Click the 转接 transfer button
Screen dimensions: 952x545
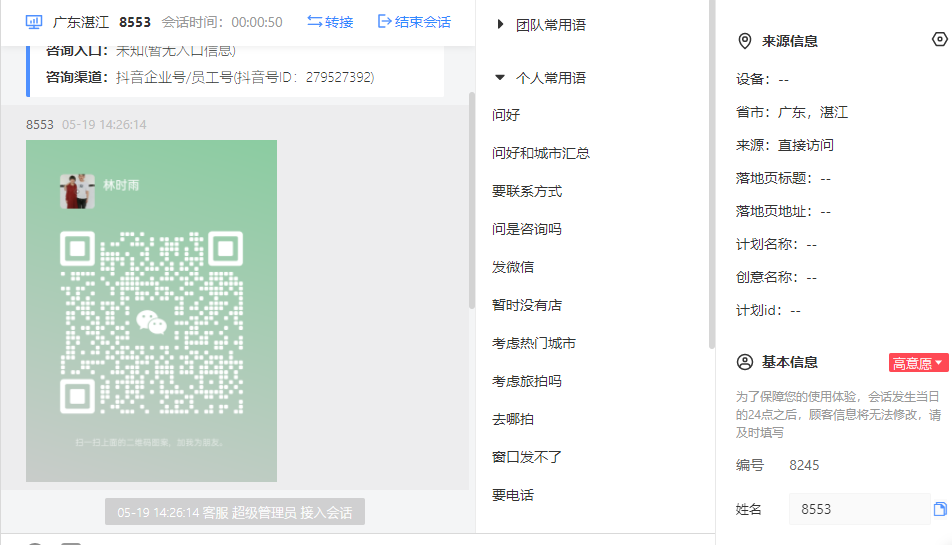point(330,22)
